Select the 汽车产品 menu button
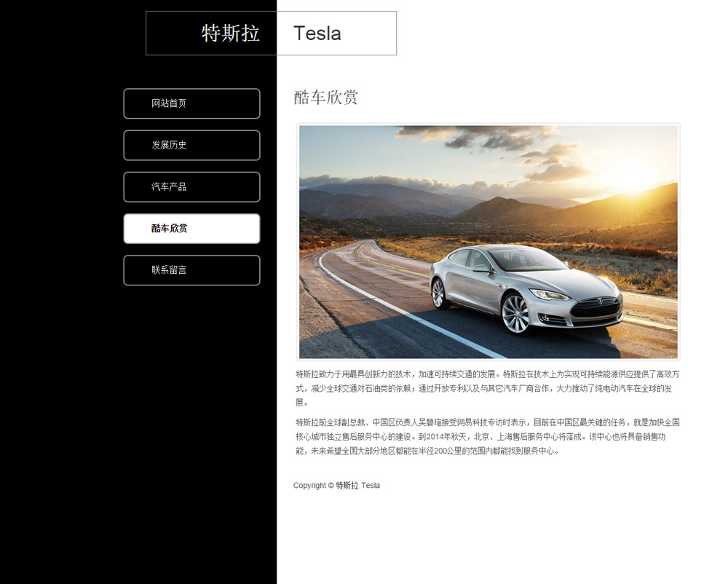 coord(191,187)
